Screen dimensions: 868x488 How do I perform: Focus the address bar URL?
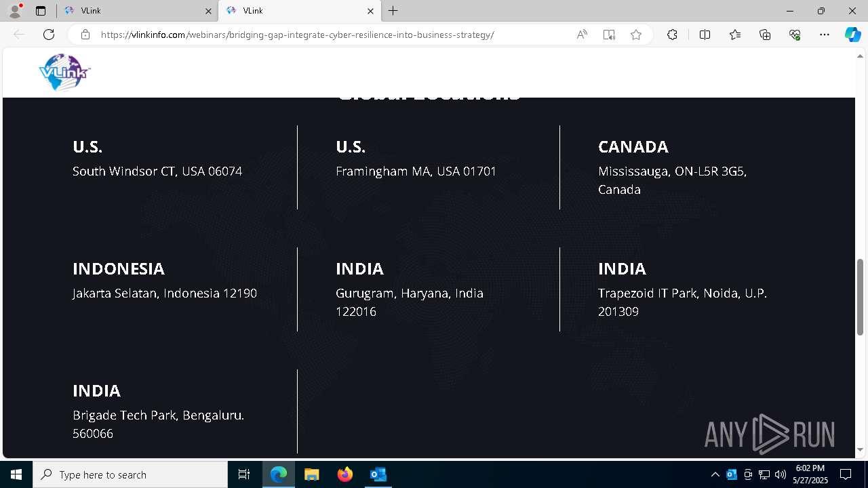tap(297, 35)
